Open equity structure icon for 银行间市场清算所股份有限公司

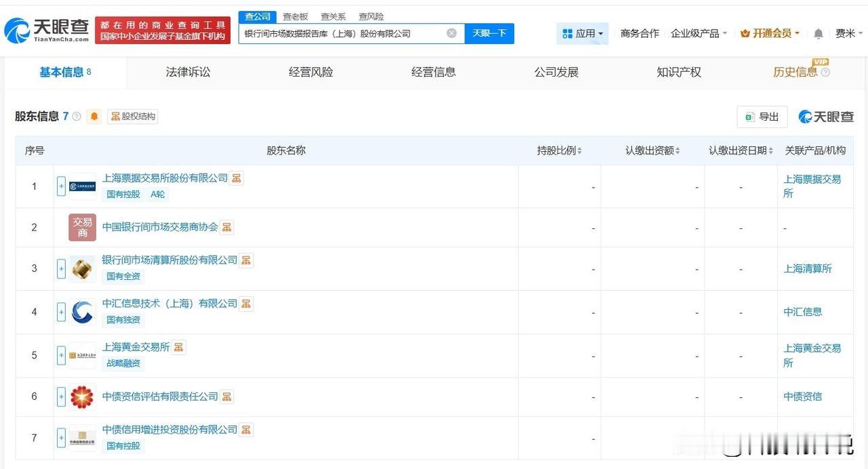[x=246, y=260]
